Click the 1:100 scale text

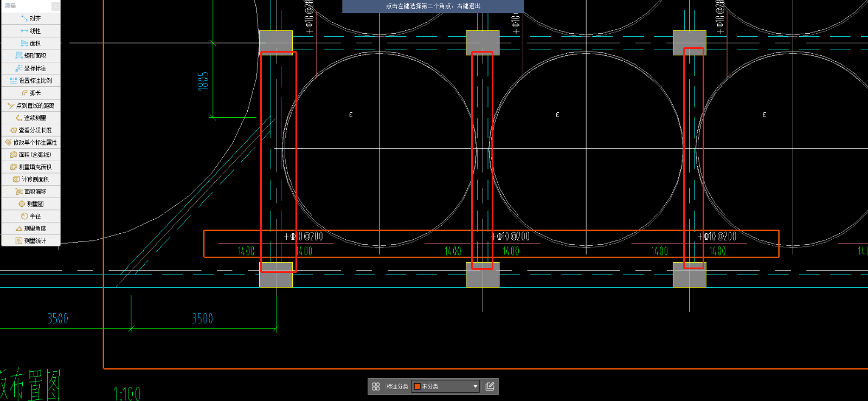click(127, 393)
